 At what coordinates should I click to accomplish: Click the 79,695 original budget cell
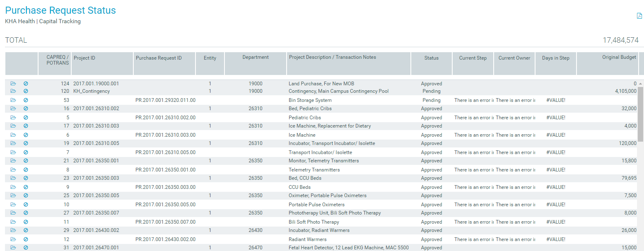tap(629, 178)
